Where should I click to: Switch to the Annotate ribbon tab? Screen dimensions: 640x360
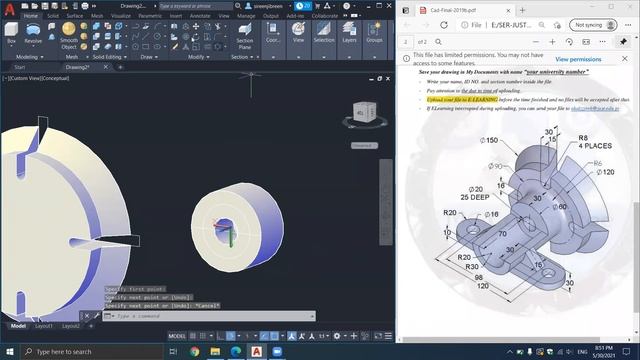[x=200, y=16]
